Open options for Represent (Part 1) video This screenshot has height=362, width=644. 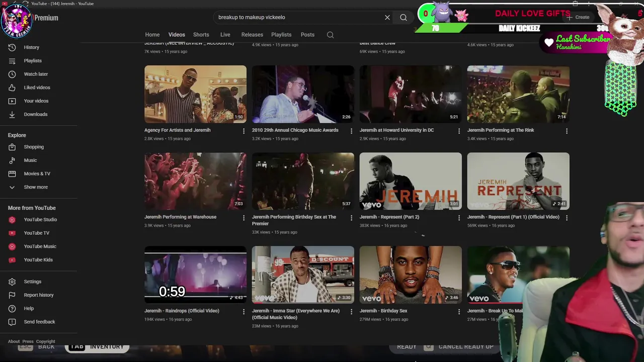pyautogui.click(x=567, y=218)
